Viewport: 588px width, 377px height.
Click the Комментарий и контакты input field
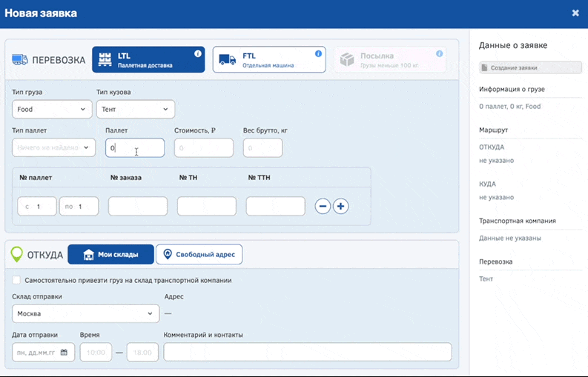[307, 353]
